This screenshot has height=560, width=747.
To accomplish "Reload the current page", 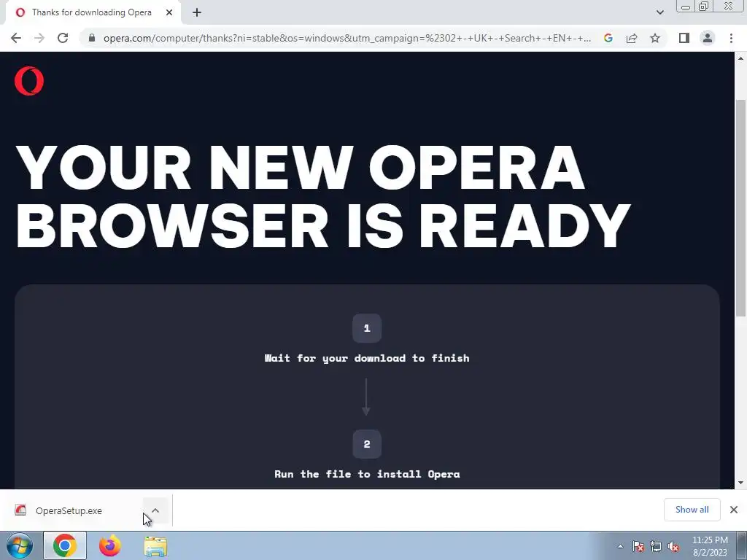I will (63, 38).
